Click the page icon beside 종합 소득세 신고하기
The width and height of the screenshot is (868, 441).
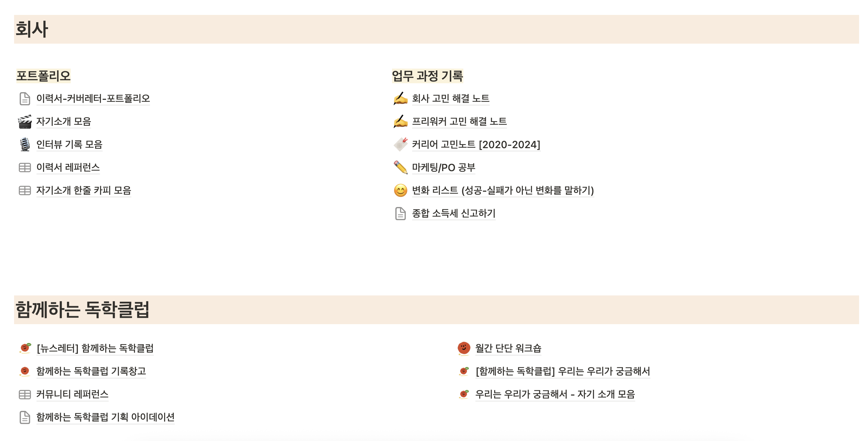click(x=400, y=213)
